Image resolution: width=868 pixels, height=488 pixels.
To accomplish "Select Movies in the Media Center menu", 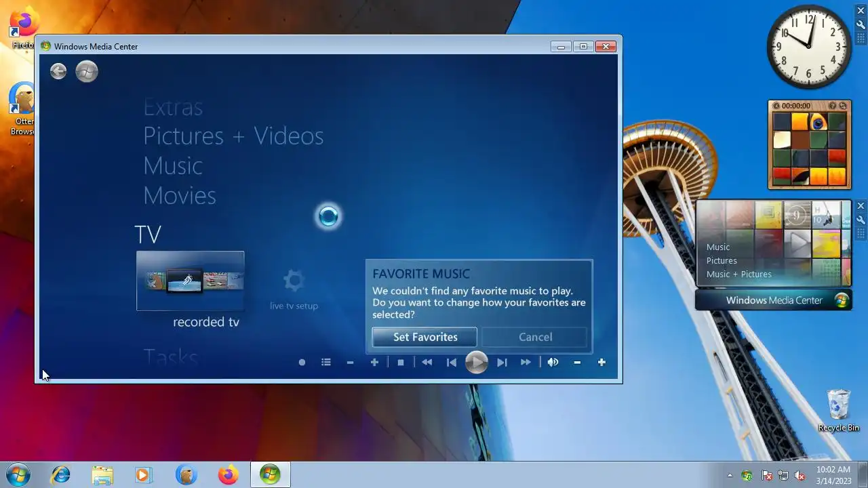I will pos(180,196).
